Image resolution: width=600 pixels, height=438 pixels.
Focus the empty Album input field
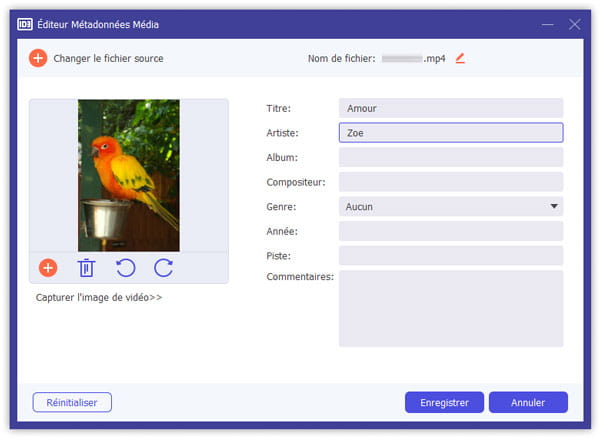click(x=450, y=157)
